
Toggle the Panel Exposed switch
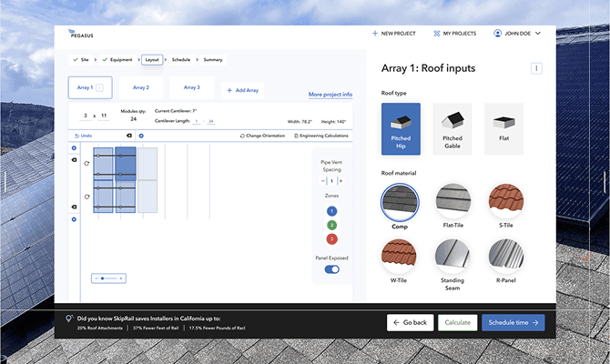[x=331, y=269]
